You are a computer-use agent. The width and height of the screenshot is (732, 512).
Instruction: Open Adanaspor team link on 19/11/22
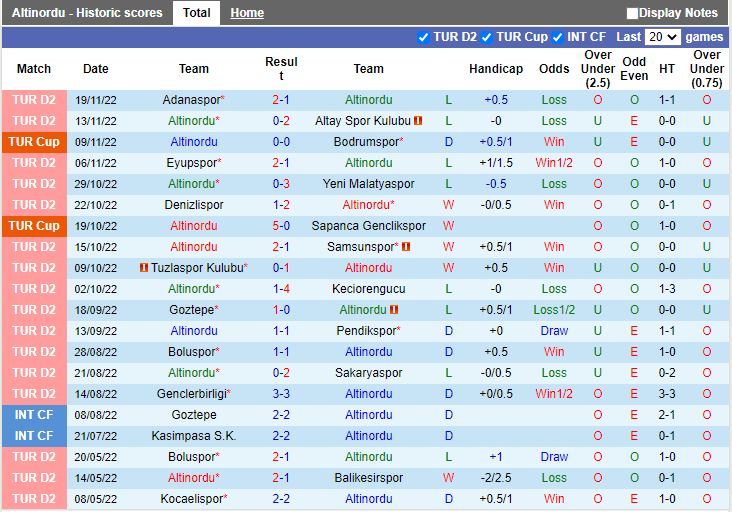coord(191,100)
